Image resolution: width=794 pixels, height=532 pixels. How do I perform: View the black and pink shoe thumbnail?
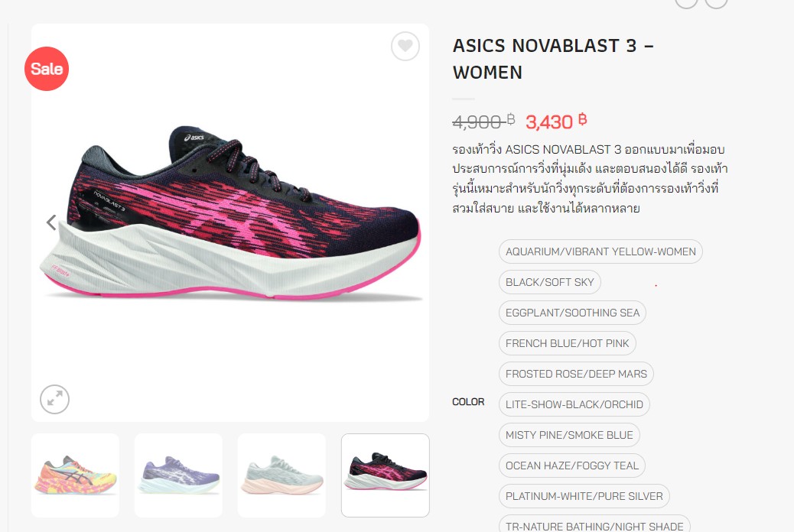point(386,475)
